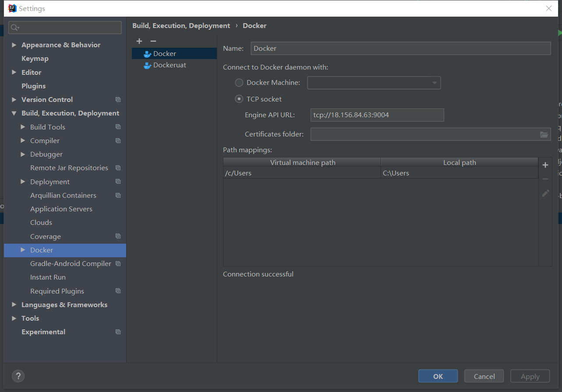Click project-level icon beside Experimental
This screenshot has height=392, width=562.
coord(118,332)
